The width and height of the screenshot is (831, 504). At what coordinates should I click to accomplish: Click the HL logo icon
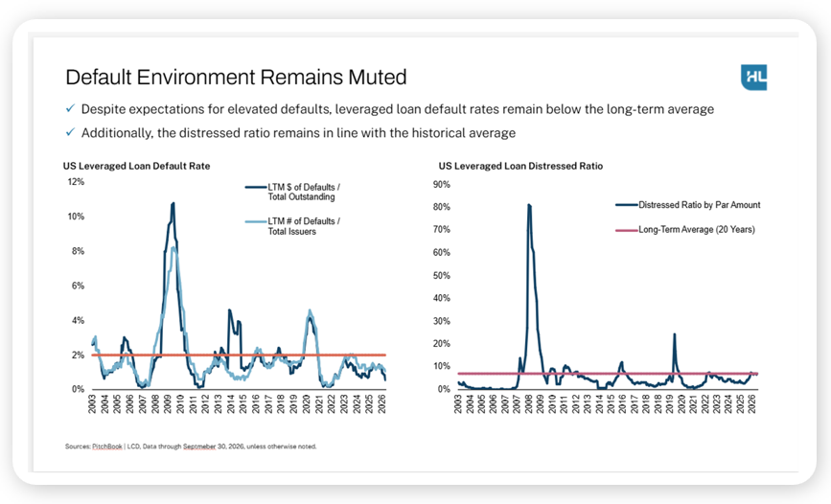[753, 78]
